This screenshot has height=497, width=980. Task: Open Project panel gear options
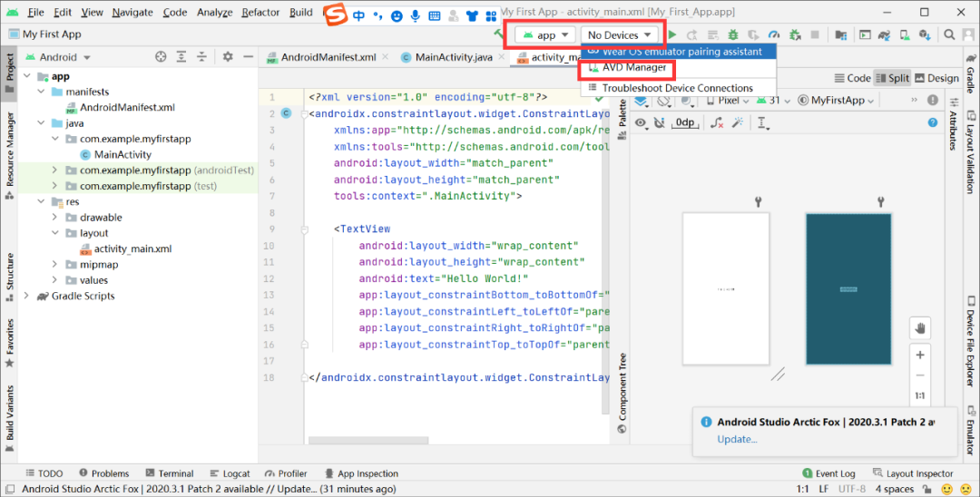point(228,57)
